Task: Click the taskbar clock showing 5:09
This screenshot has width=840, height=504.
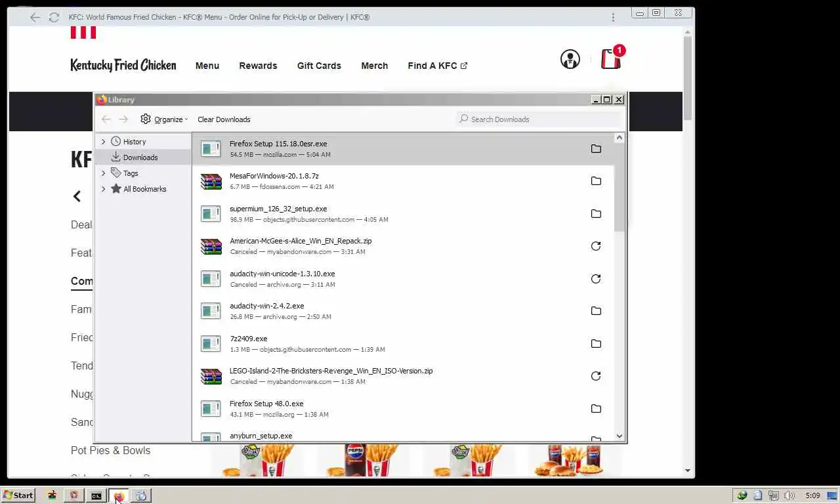Action: [x=812, y=495]
